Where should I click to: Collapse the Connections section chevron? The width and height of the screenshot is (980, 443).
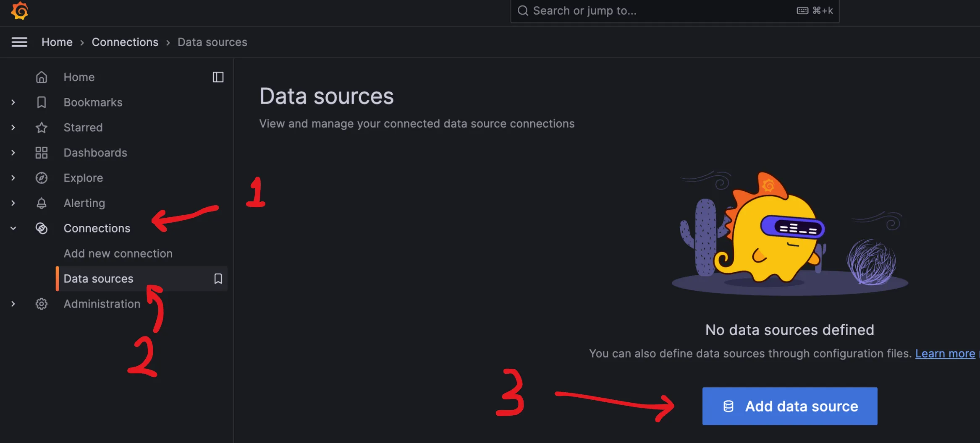13,228
